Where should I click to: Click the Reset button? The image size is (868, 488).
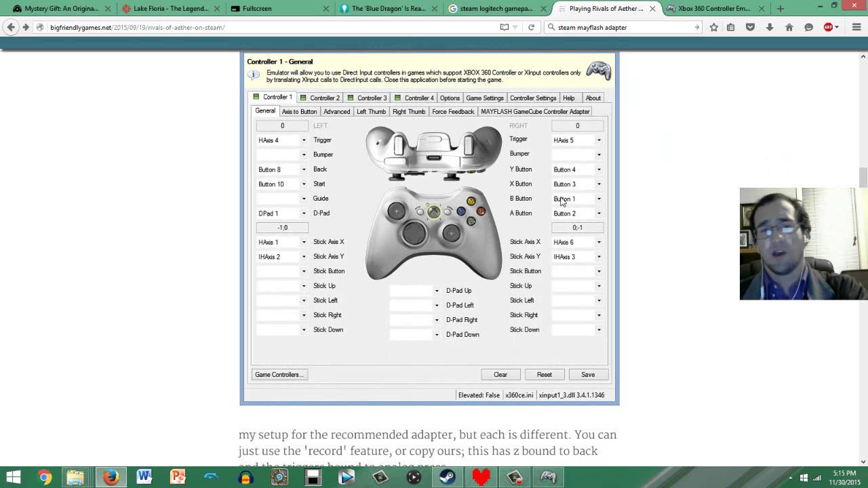click(545, 374)
